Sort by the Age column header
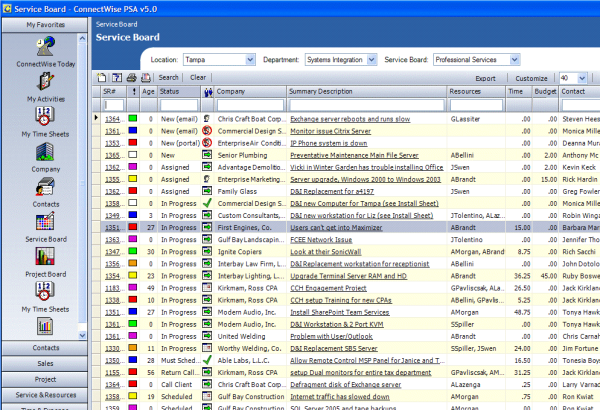The height and width of the screenshot is (410, 600). coord(148,92)
